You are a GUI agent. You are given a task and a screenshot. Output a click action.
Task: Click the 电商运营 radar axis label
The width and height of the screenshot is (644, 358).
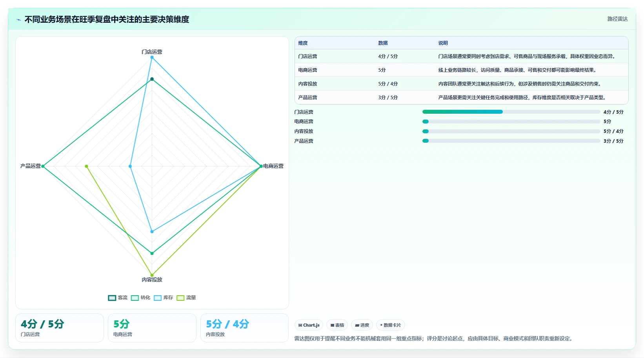273,166
